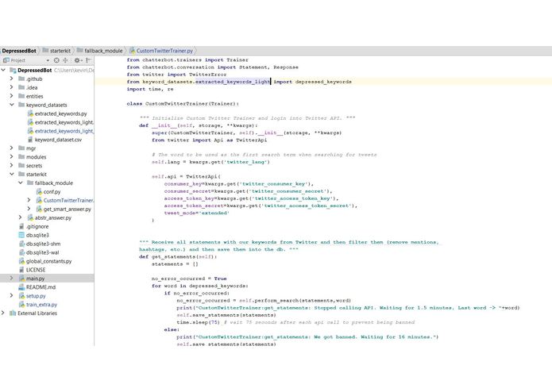This screenshot has height=392, width=552.
Task: Click 'import time, re' line in editor
Action: [x=150, y=89]
